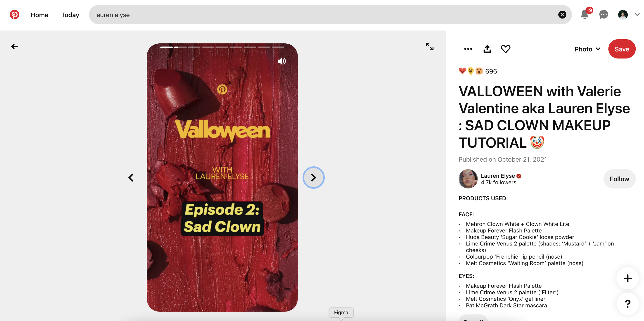Go to the Home tab
The width and height of the screenshot is (644, 321).
point(40,15)
